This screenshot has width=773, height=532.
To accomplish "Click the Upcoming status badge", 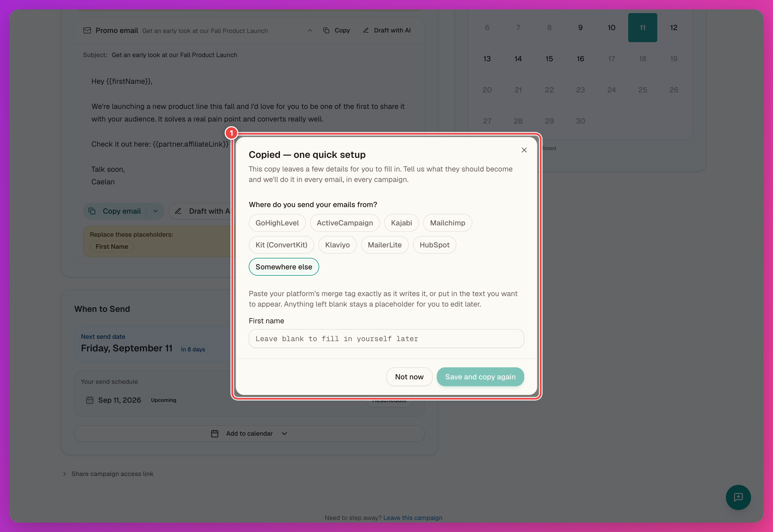I will [x=163, y=400].
